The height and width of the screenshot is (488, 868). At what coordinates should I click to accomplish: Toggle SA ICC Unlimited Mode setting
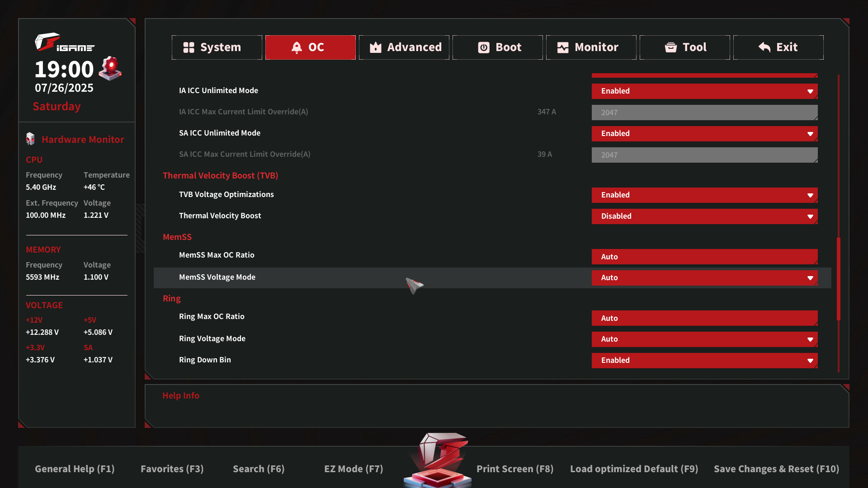click(x=704, y=134)
